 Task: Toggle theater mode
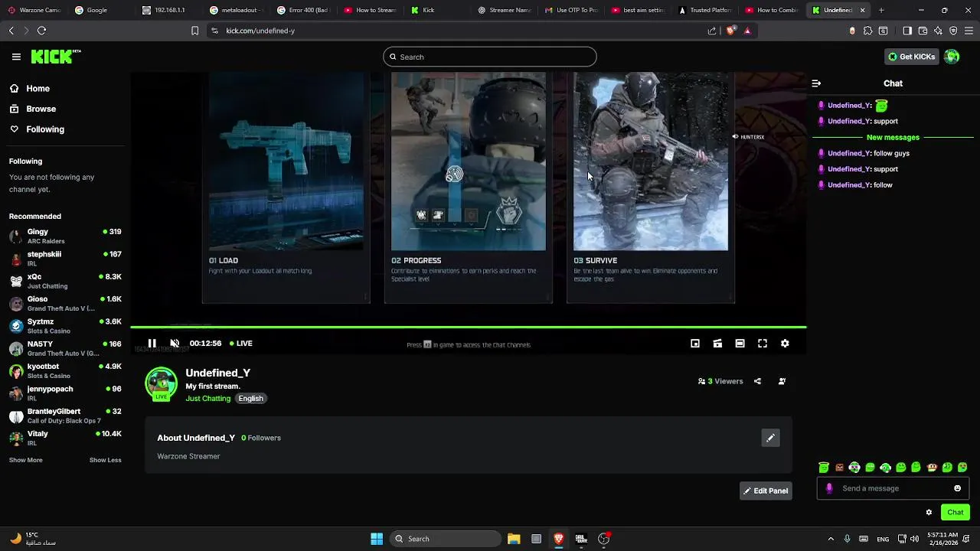740,344
